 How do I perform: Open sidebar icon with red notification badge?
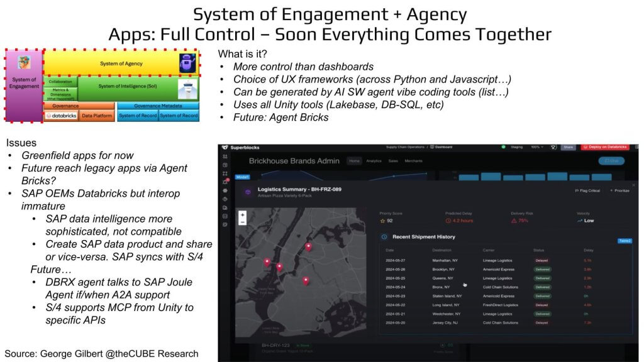coord(225,182)
